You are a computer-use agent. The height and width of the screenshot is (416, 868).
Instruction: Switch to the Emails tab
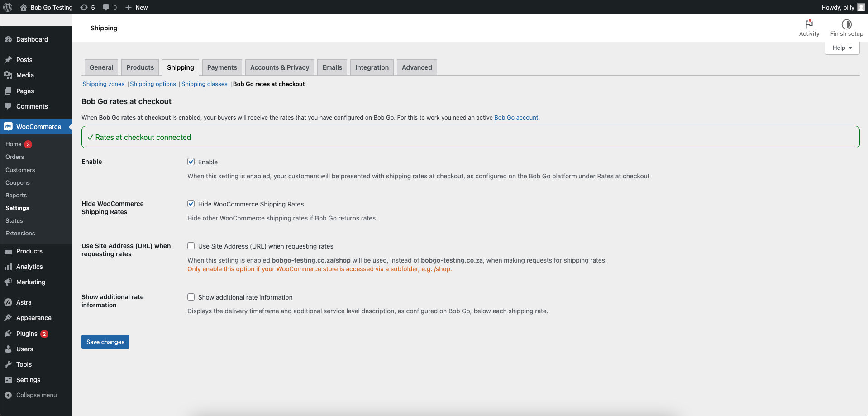(x=332, y=67)
